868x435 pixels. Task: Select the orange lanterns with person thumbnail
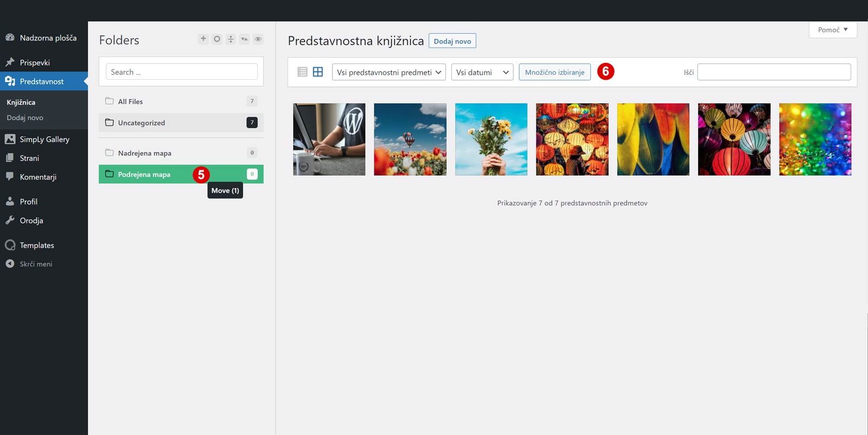[572, 139]
